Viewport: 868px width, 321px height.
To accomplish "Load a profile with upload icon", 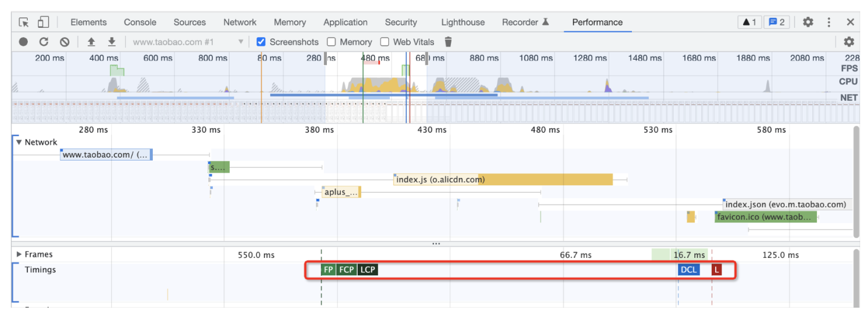I will tap(91, 42).
